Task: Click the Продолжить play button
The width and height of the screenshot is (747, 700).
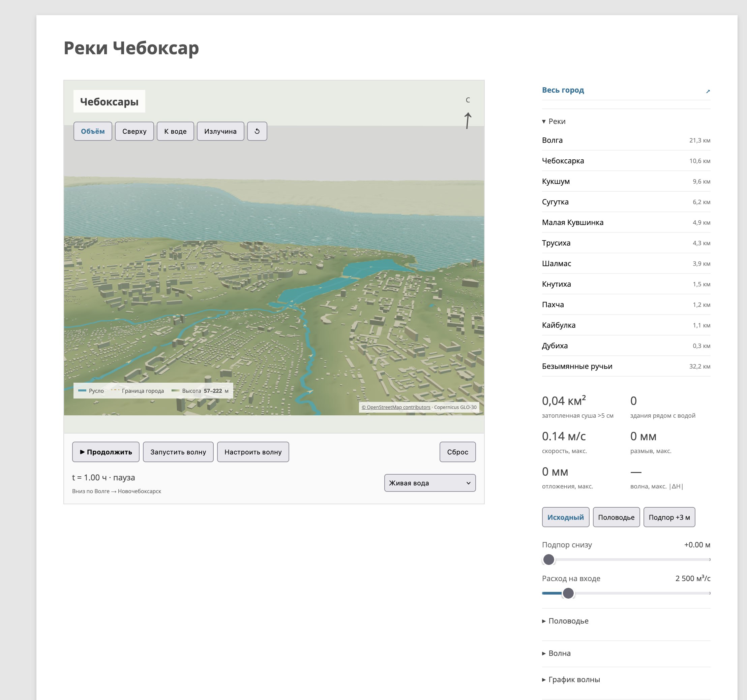Action: coord(106,452)
